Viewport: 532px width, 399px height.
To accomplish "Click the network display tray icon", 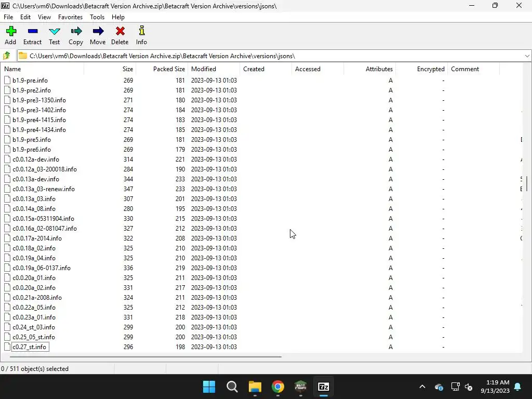I will click(455, 387).
